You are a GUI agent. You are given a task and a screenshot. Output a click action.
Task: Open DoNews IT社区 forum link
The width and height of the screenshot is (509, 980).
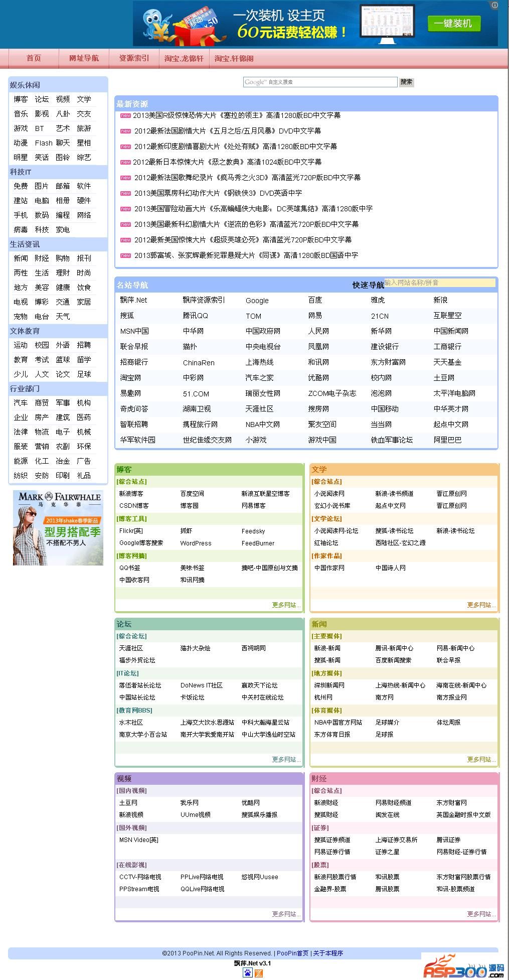point(201,685)
